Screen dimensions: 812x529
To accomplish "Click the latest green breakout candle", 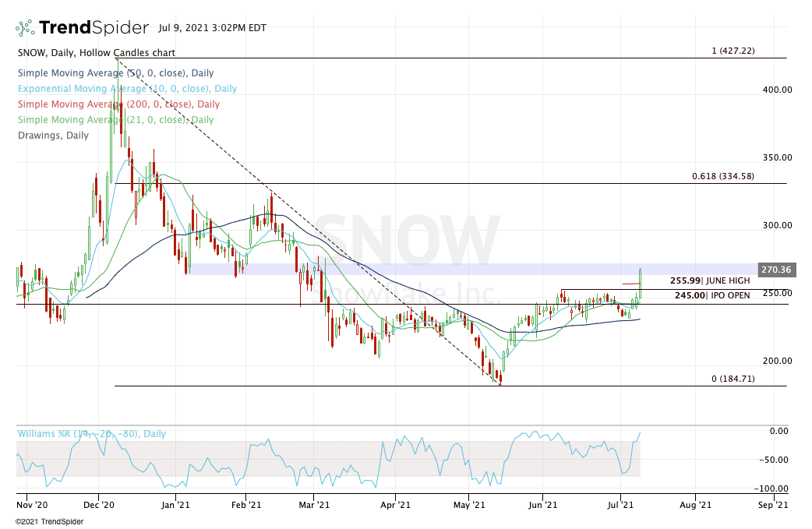I will pos(641,283).
